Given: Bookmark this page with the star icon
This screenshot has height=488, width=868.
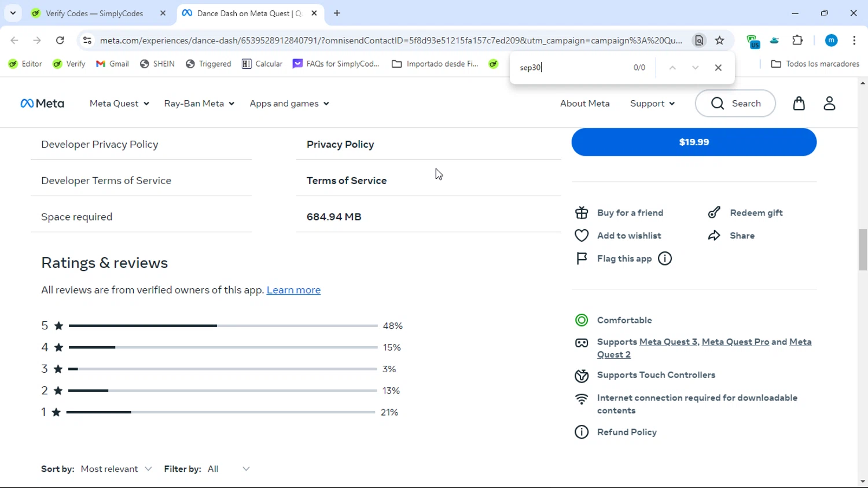Looking at the screenshot, I should point(720,41).
